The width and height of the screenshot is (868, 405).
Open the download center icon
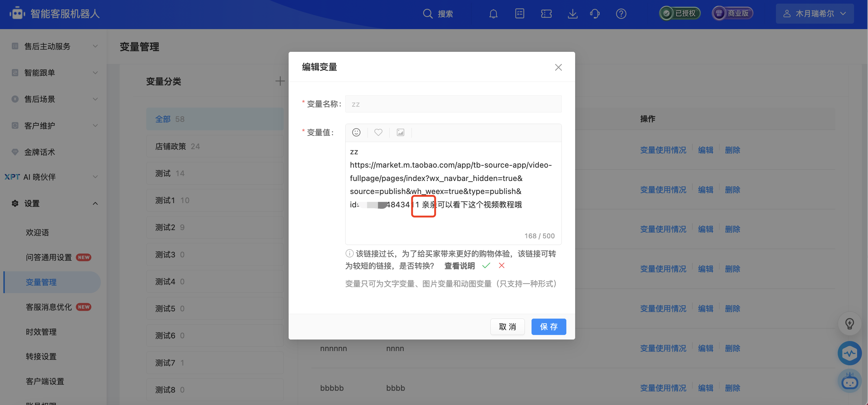572,14
